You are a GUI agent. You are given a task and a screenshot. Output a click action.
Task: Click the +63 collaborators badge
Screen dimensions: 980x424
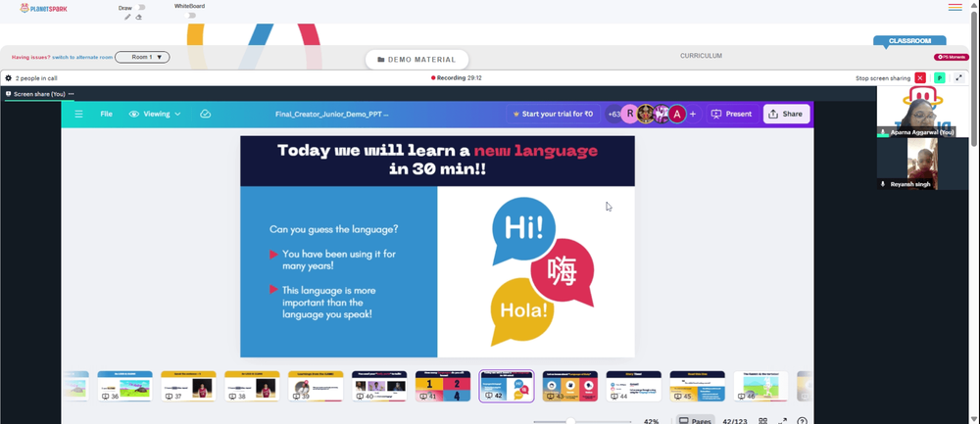(613, 115)
